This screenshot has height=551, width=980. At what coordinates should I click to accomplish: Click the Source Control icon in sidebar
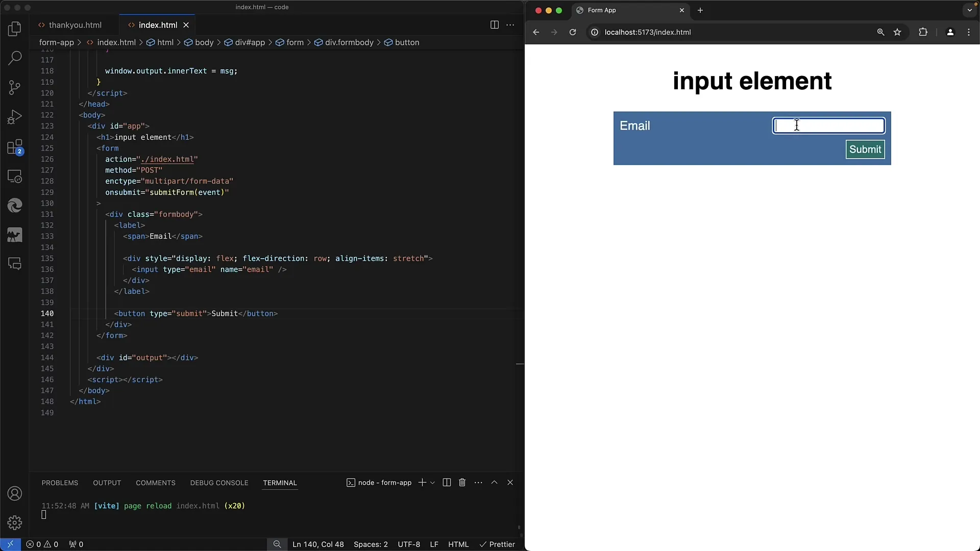(x=15, y=87)
